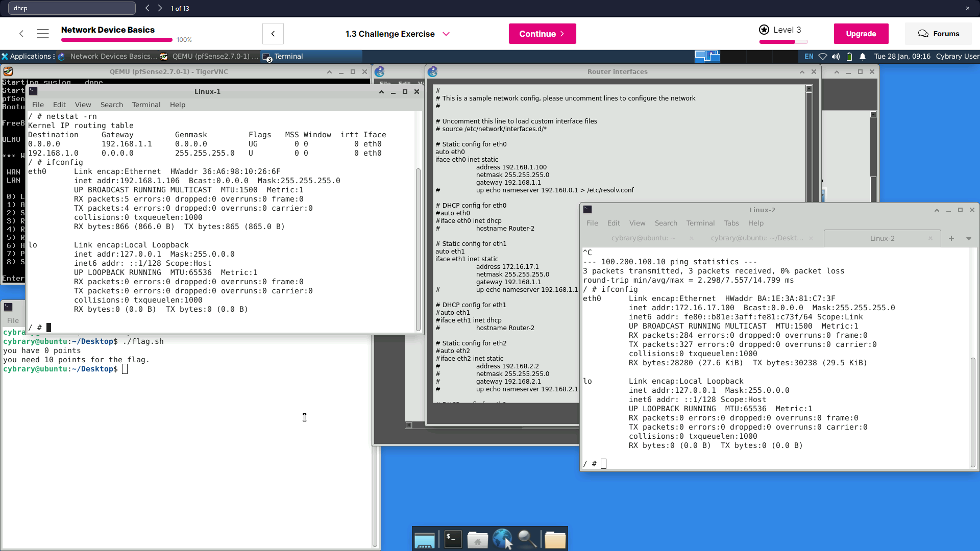The image size is (980, 551).
Task: Switch to the cybrary@ubuntu: ~ tab
Action: click(643, 238)
